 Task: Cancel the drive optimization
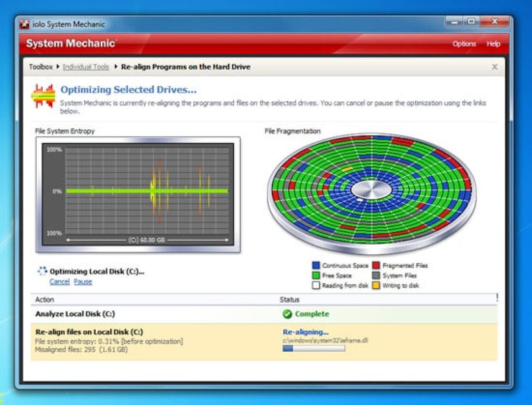60,282
